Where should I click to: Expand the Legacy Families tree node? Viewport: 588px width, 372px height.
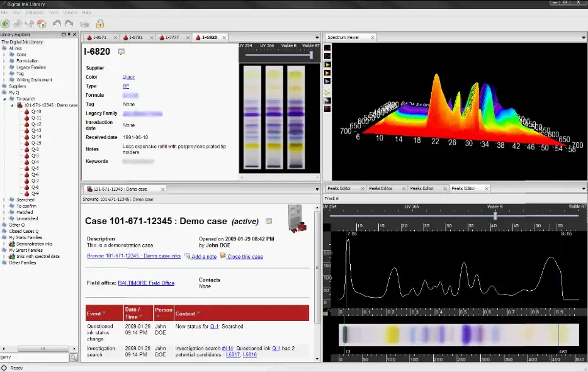4,67
